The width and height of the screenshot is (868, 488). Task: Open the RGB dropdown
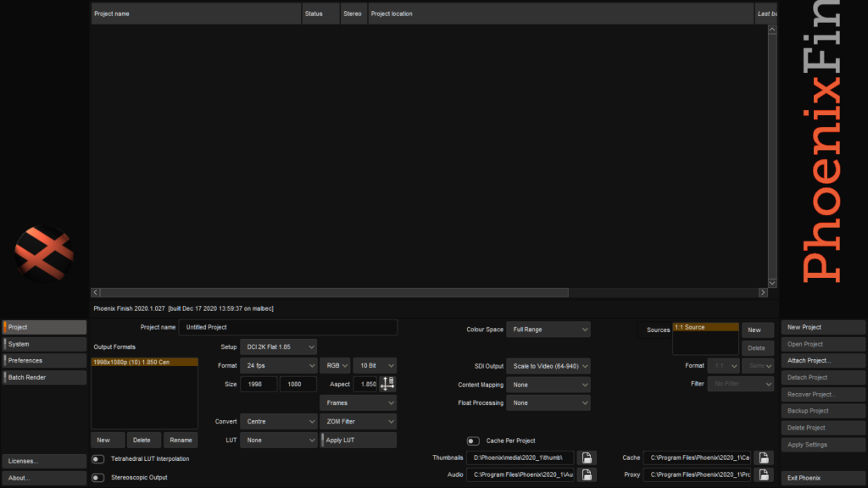pos(335,366)
